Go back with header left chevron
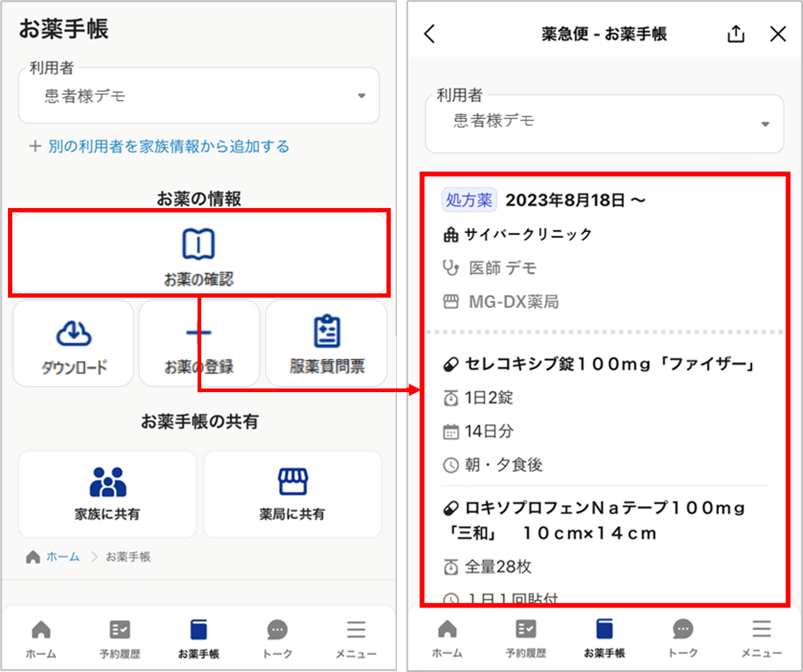The image size is (803, 672). click(x=429, y=34)
